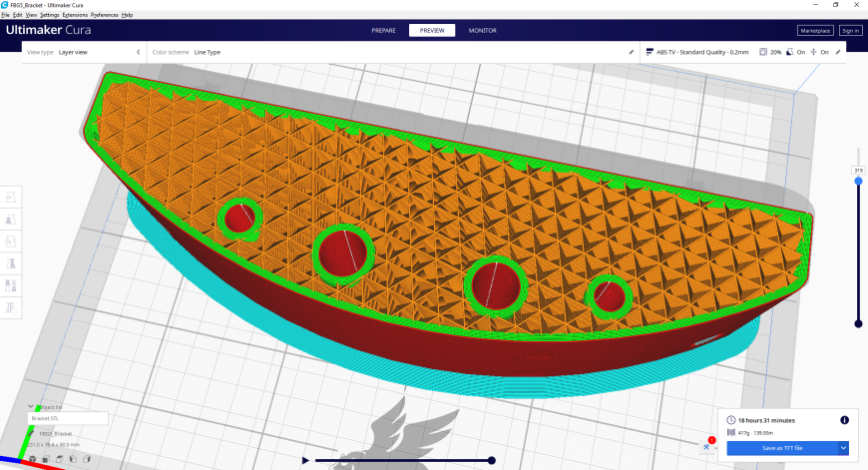Select the Move tool in left toolbar
The image size is (868, 470).
(11, 197)
